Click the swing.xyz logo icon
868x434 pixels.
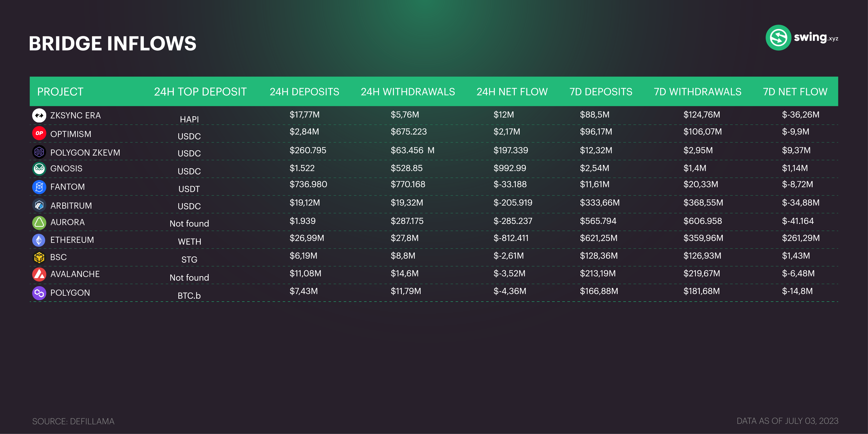778,37
